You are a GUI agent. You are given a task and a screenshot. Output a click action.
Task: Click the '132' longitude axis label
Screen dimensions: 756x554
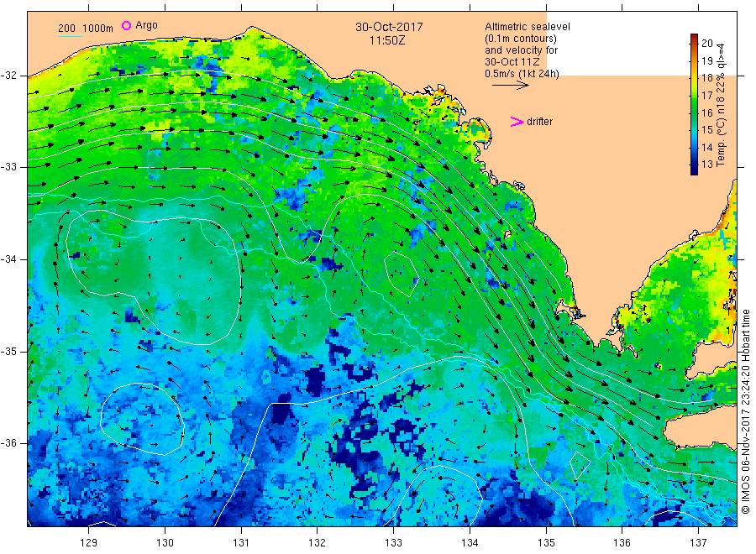click(318, 543)
